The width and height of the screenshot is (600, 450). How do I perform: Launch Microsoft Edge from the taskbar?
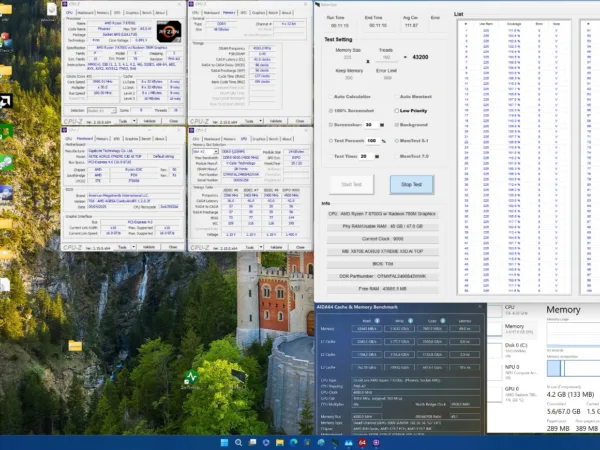(293, 442)
